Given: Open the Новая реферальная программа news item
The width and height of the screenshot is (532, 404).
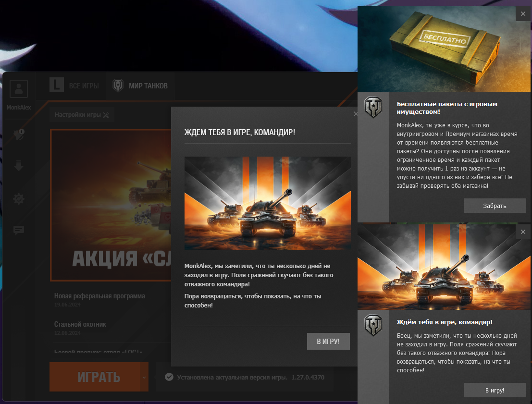Looking at the screenshot, I should [x=99, y=296].
